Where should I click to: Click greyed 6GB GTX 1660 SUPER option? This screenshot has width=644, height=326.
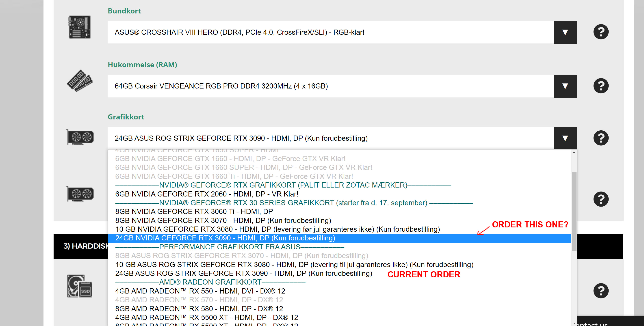[340, 167]
